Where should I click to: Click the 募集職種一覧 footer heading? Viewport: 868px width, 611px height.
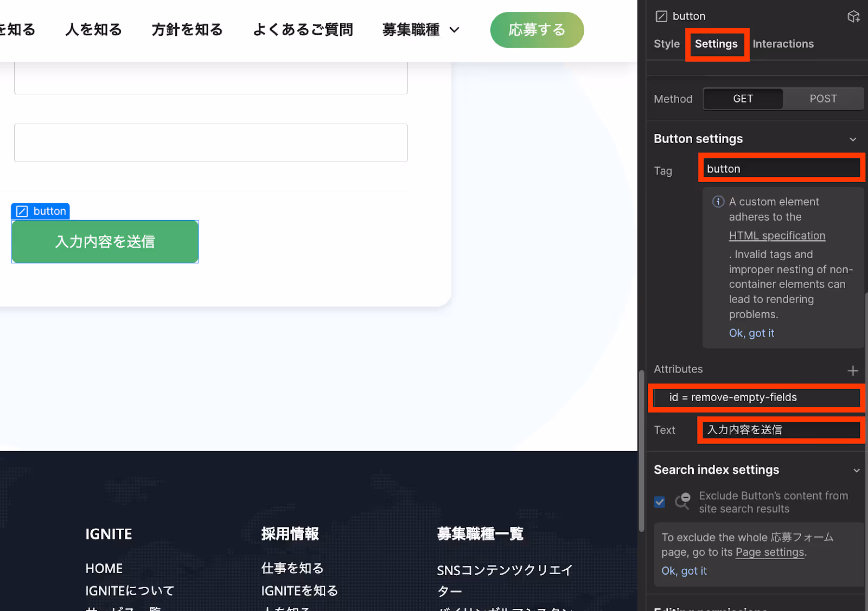pos(480,534)
